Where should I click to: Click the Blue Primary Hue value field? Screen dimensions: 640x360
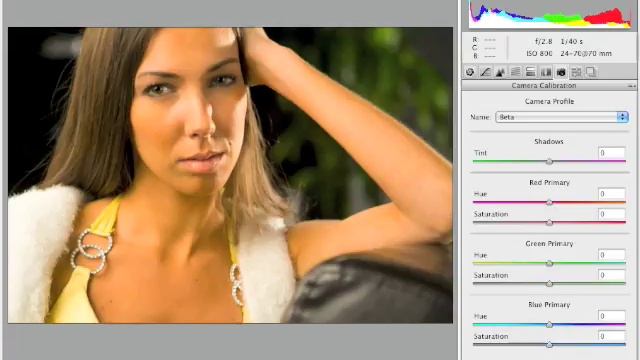pos(611,316)
